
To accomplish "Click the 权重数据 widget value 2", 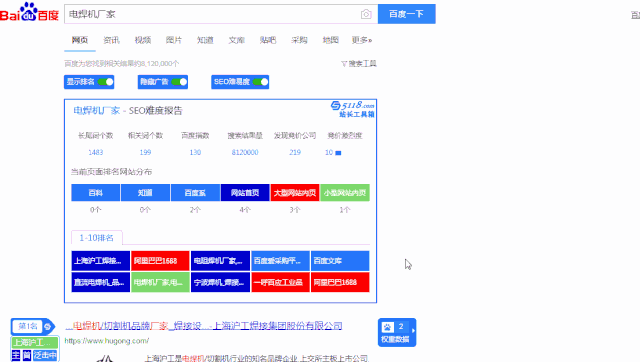I will coord(401,326).
